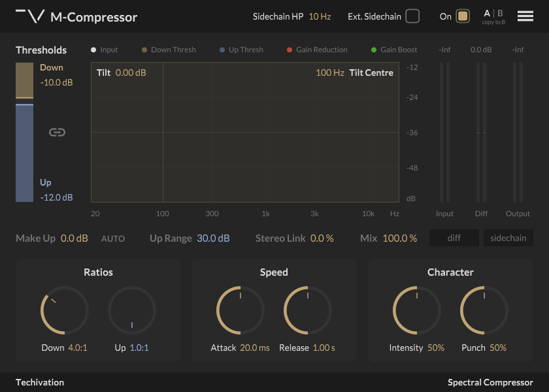Click the Release speed knob
549x392 pixels.
click(307, 310)
